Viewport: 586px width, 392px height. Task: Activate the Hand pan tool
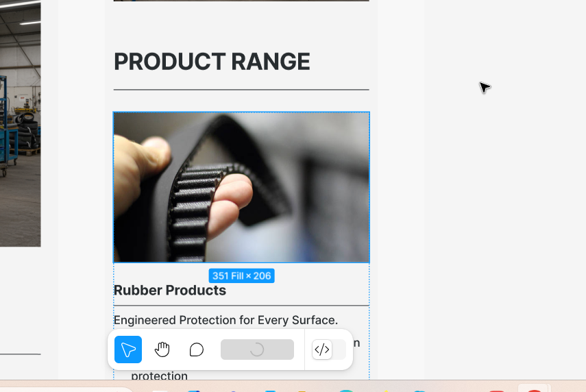[x=162, y=350]
